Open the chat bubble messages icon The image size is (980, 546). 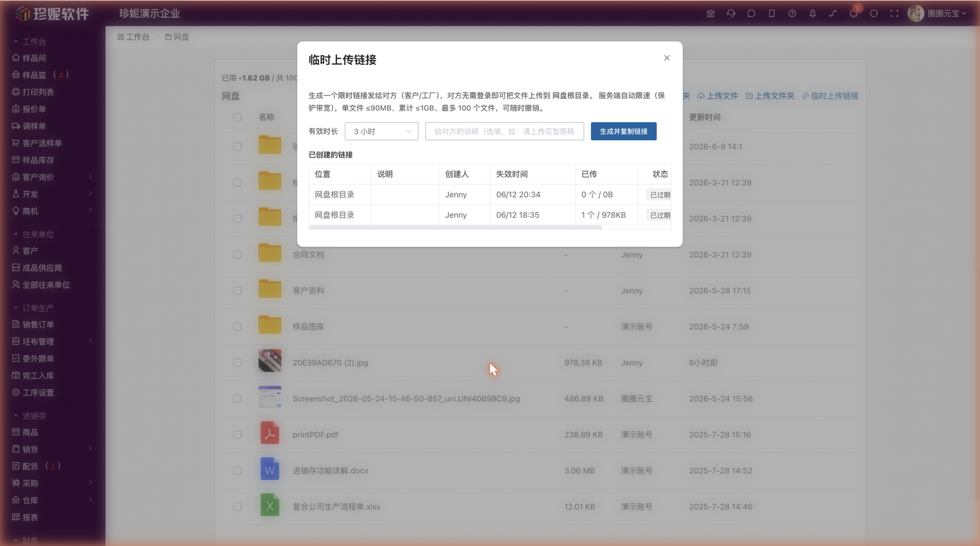coord(752,13)
